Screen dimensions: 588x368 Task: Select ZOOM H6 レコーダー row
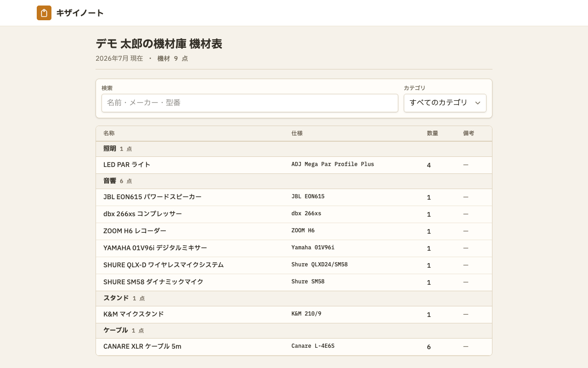click(x=294, y=231)
